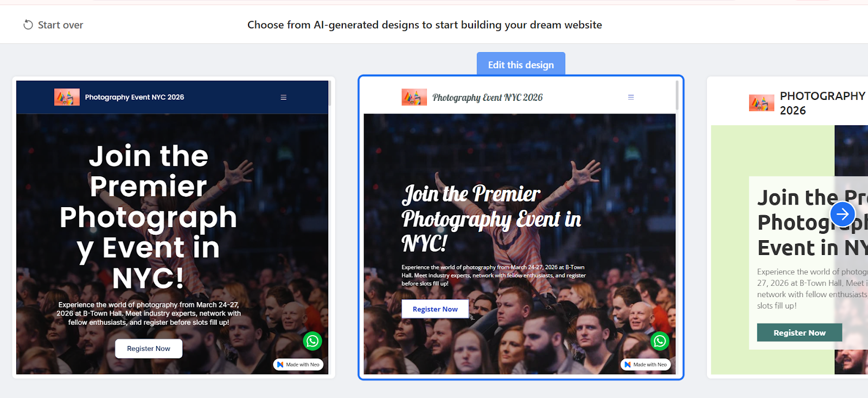The height and width of the screenshot is (398, 868).
Task: Click the logo image in second design header
Action: 414,97
